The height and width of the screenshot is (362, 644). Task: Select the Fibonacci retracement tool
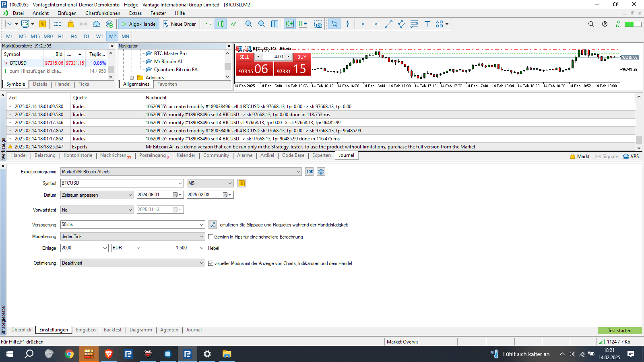(x=414, y=24)
